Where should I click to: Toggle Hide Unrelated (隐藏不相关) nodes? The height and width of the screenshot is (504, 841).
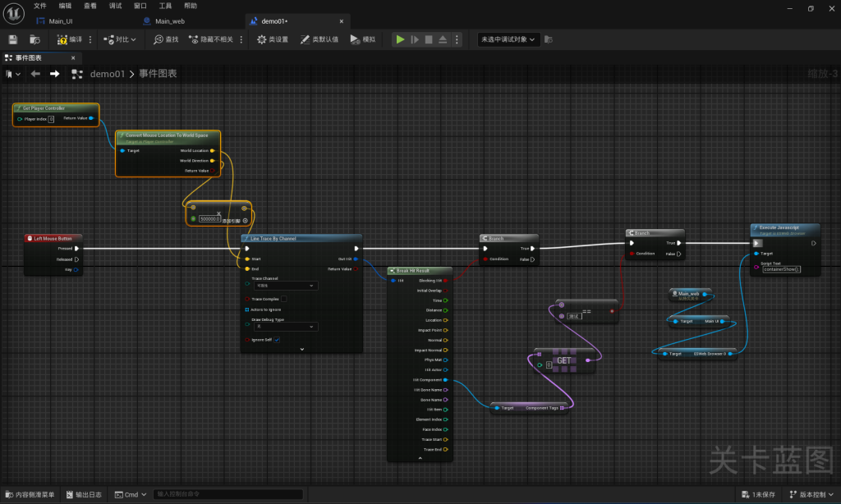pyautogui.click(x=211, y=39)
